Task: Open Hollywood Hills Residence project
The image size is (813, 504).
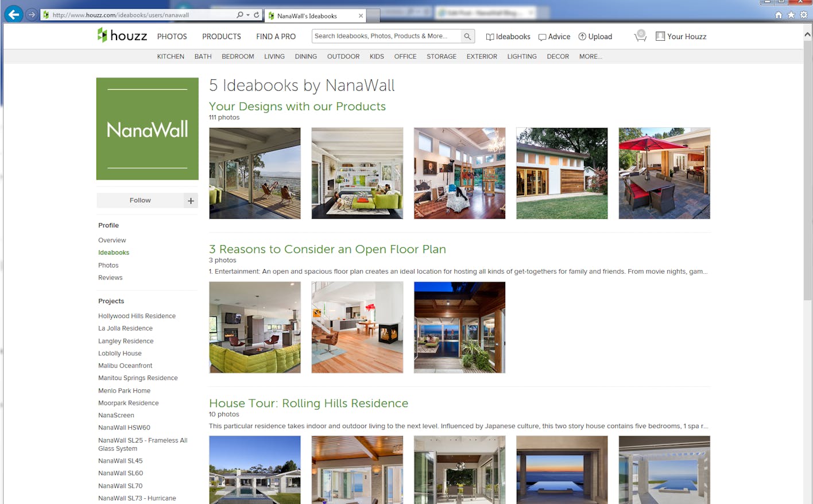Action: pyautogui.click(x=137, y=316)
